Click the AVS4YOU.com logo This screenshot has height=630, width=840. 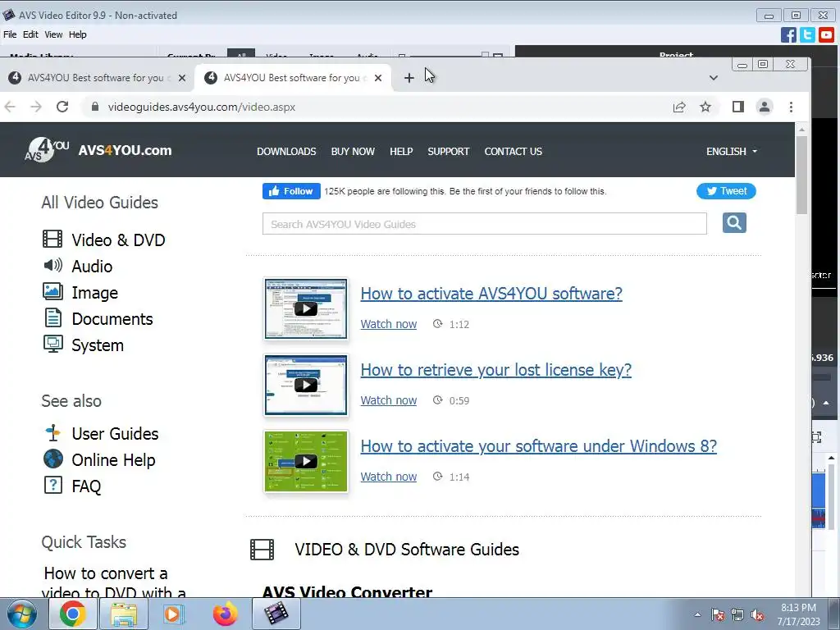click(98, 149)
